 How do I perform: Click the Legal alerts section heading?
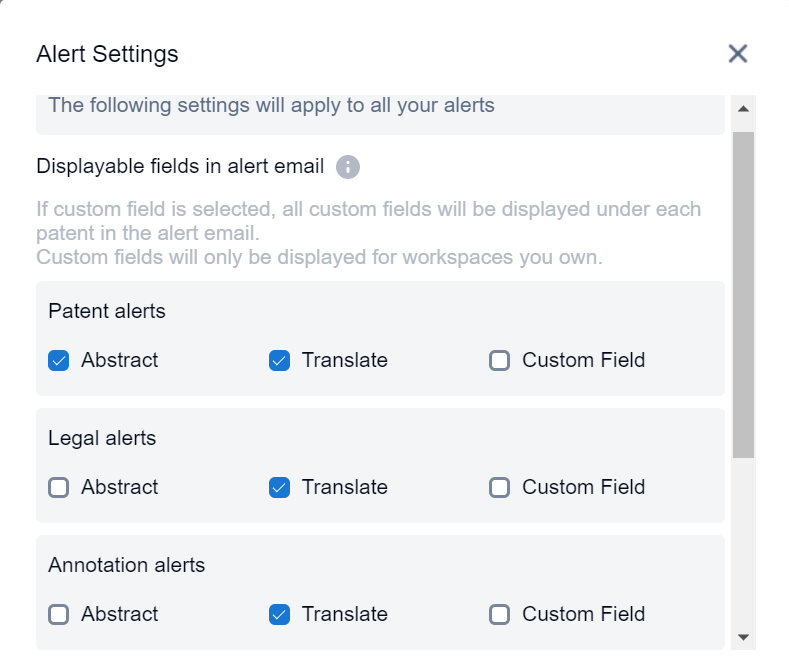[x=102, y=438]
